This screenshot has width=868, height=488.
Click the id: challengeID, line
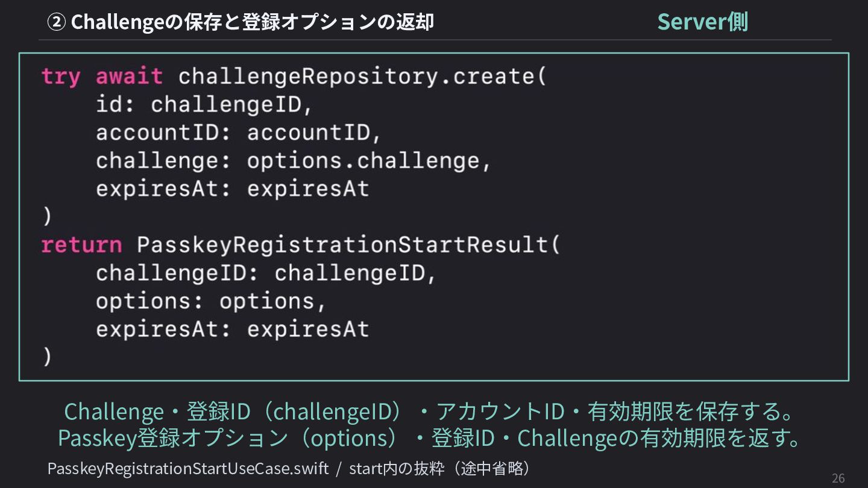tap(205, 105)
